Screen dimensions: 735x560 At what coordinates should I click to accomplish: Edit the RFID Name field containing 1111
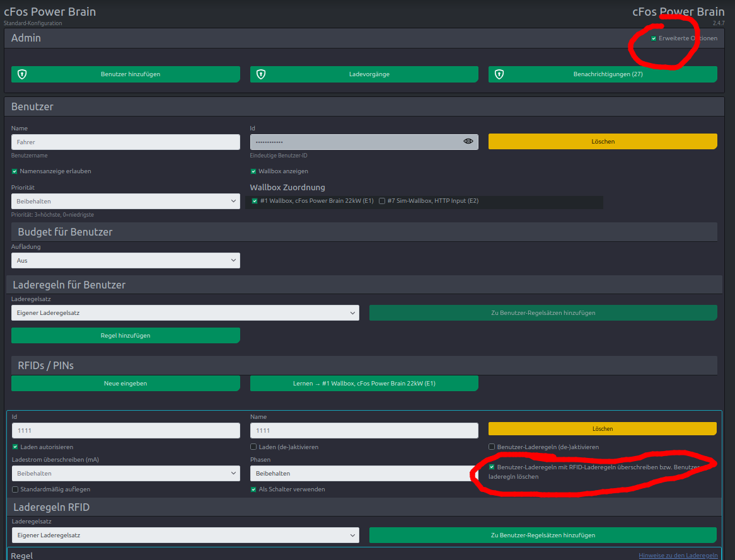364,431
